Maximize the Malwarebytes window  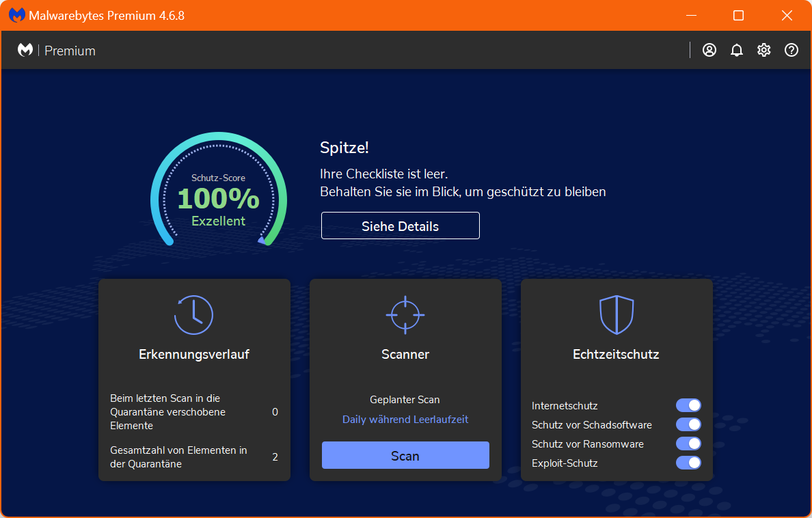point(738,16)
